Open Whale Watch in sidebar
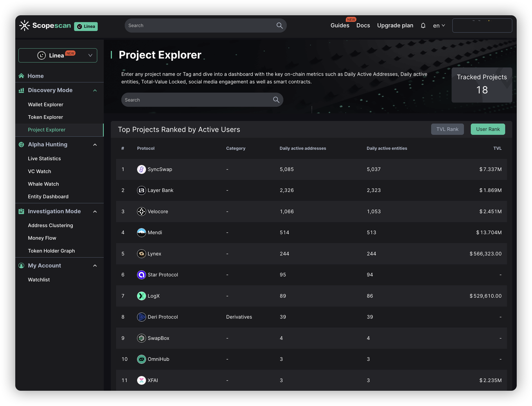532x406 pixels. (x=43, y=184)
